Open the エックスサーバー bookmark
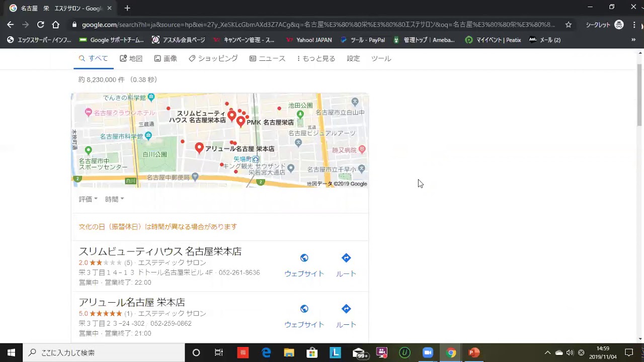This screenshot has width=644, height=362. pyautogui.click(x=39, y=40)
